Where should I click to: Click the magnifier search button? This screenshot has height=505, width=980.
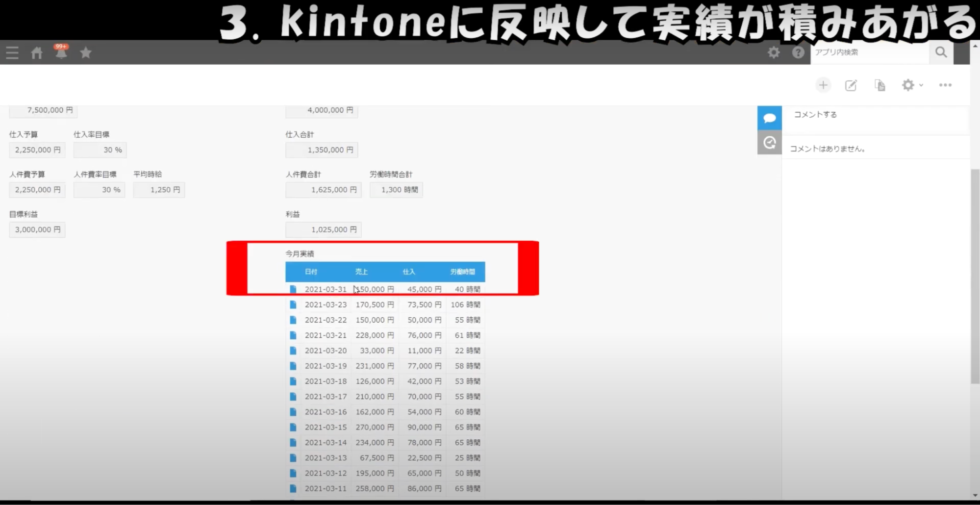point(941,52)
